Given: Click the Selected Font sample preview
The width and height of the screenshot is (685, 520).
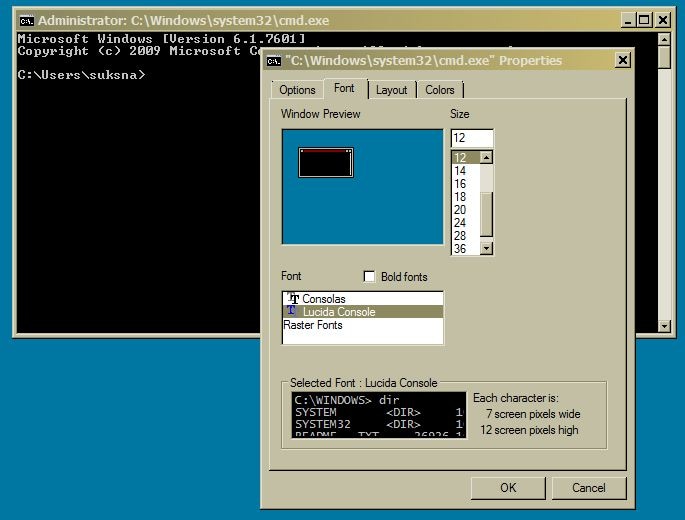Looking at the screenshot, I should click(x=378, y=415).
